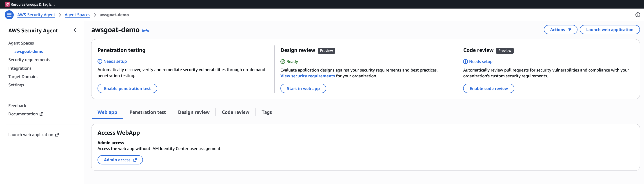Go to AWS Security Agent breadcrumb
This screenshot has height=184, width=644.
coord(36,15)
